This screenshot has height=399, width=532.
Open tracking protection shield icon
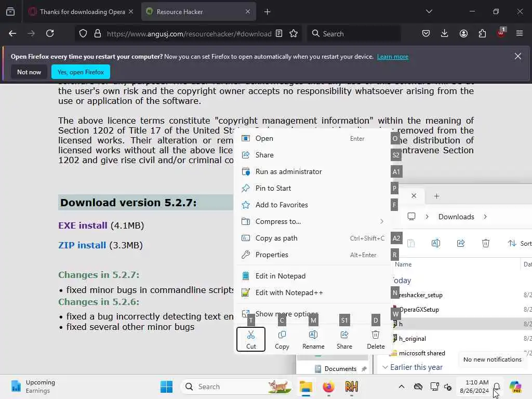pos(83,34)
